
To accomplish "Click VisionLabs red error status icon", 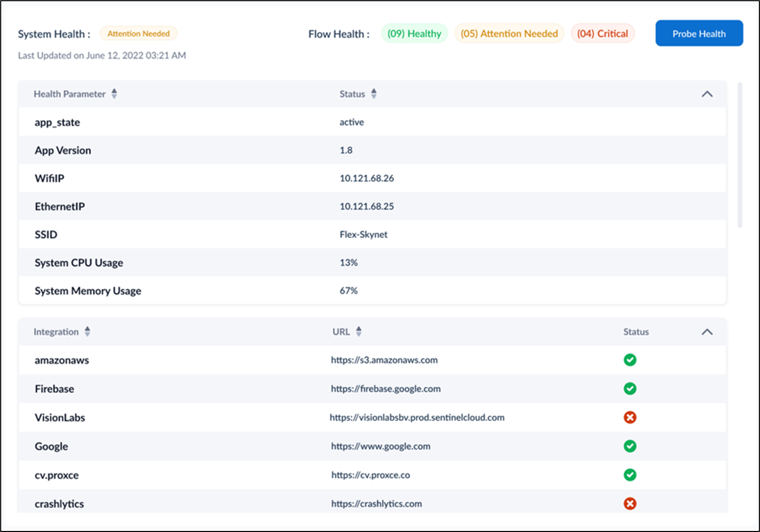I will [630, 417].
